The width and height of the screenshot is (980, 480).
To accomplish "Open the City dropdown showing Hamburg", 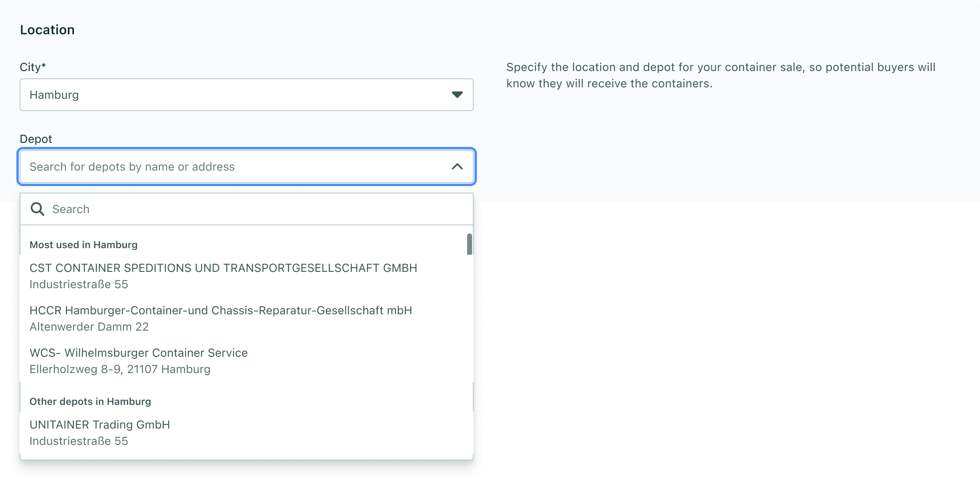I will [247, 95].
